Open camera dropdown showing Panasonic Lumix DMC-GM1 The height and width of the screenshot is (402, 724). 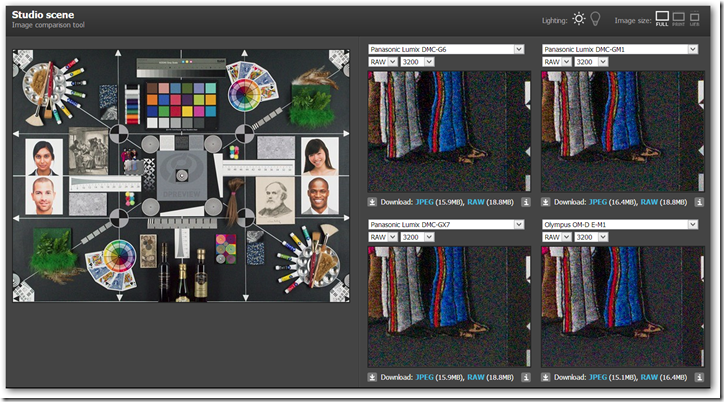(x=620, y=49)
